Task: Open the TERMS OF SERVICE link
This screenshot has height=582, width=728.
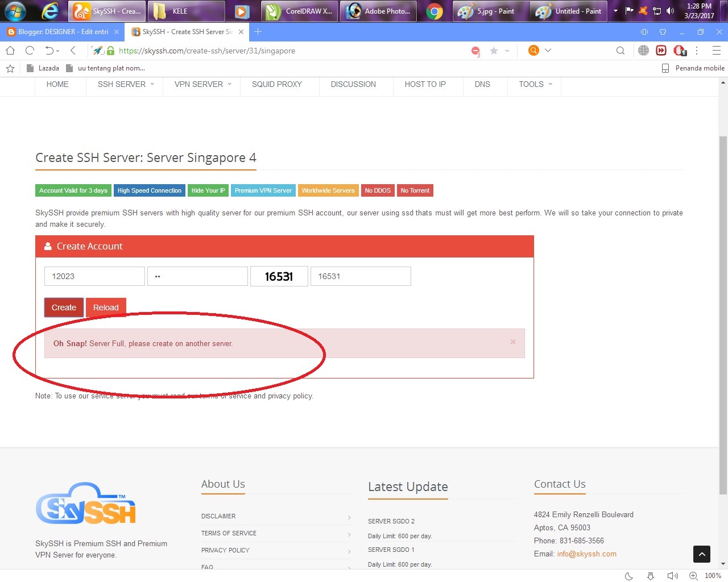Action: coord(229,533)
